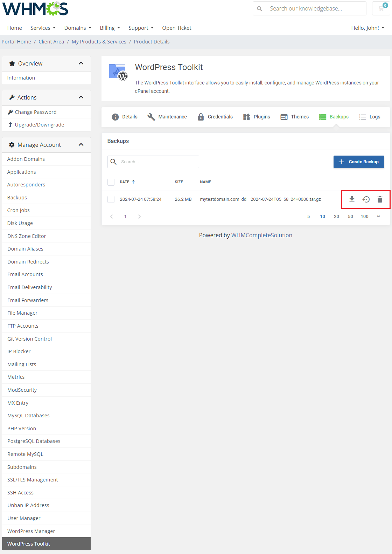Switch to the Logs tab
The width and height of the screenshot is (392, 554).
pyautogui.click(x=370, y=117)
